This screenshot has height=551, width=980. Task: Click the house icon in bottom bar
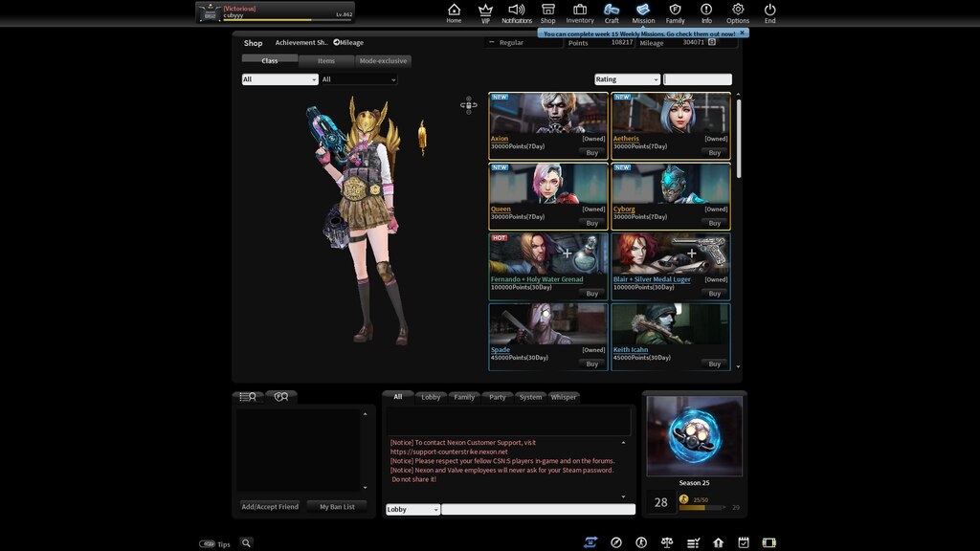pyautogui.click(x=718, y=542)
